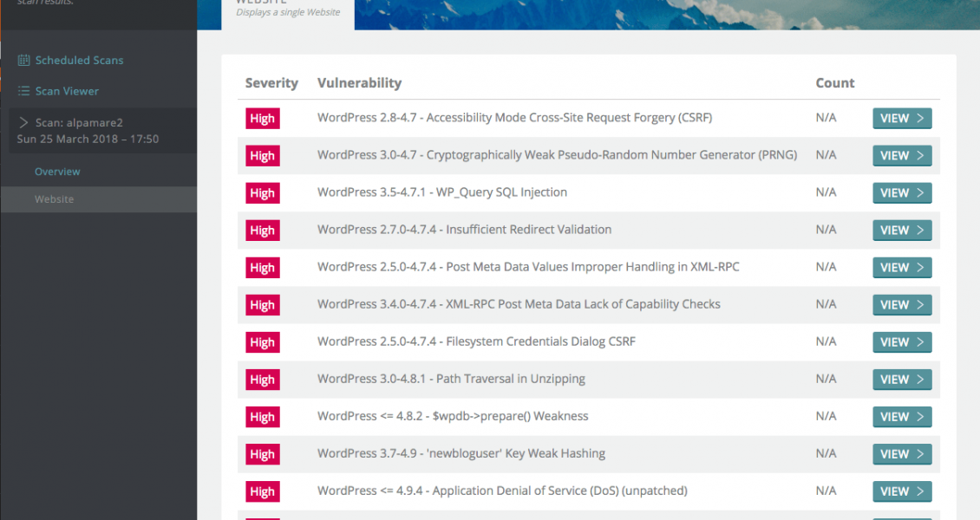Collapse the Scan: alpamare2 chevron
Viewport: 980px width, 520px height.
[x=23, y=122]
